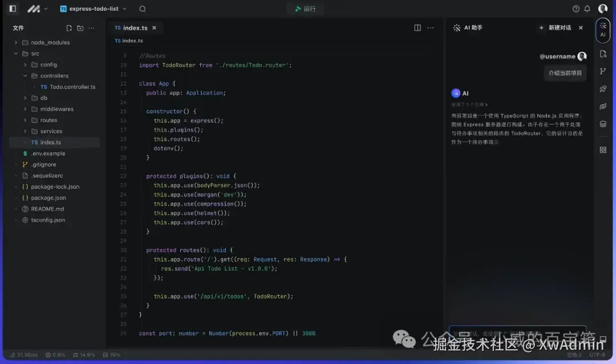Open the express-todo-list project switcher dropdown
Screen dimensions: 616x364
point(93,9)
